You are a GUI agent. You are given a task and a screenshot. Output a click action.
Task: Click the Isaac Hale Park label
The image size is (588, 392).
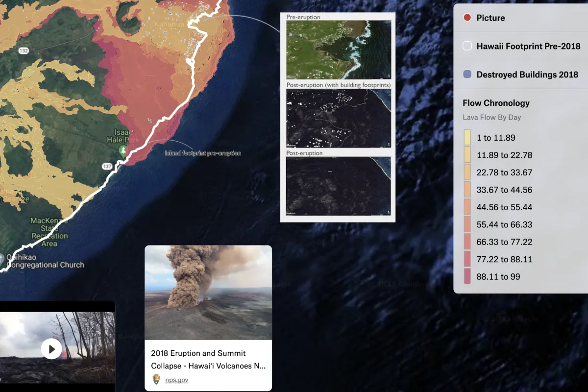122,136
